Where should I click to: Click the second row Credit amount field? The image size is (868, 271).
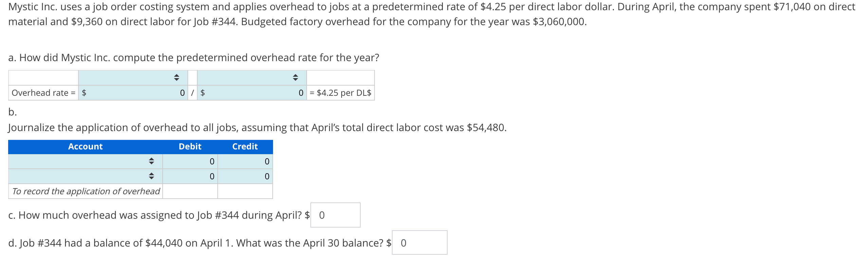point(245,176)
